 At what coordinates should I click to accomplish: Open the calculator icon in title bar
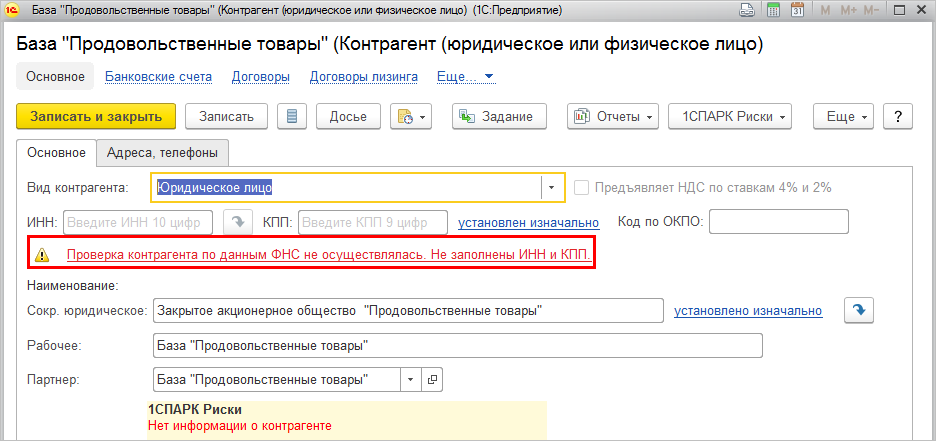click(x=773, y=11)
